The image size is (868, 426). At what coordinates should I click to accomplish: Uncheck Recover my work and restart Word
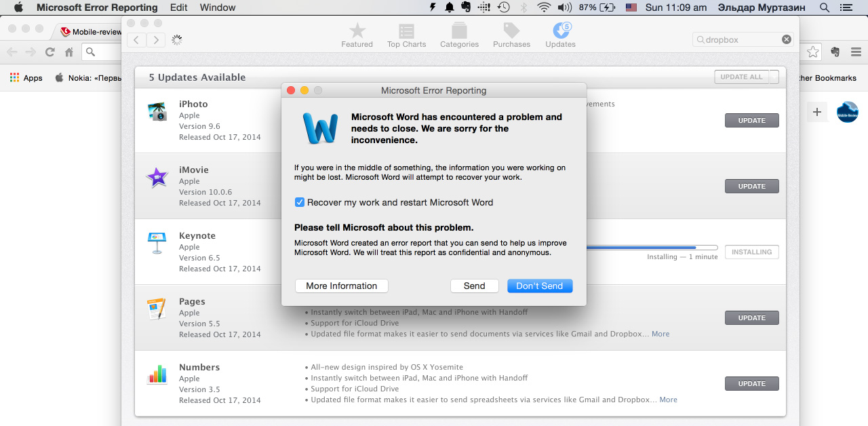[300, 202]
